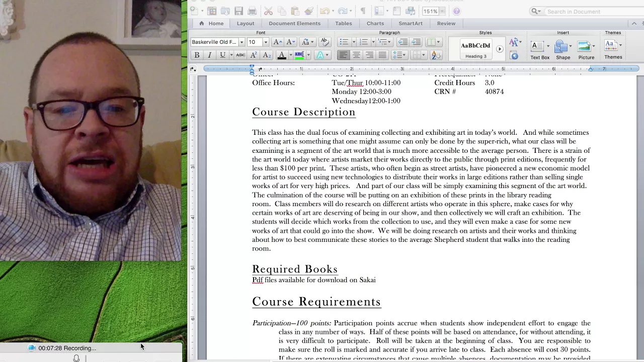Center the text alignment
The height and width of the screenshot is (362, 644).
click(356, 55)
